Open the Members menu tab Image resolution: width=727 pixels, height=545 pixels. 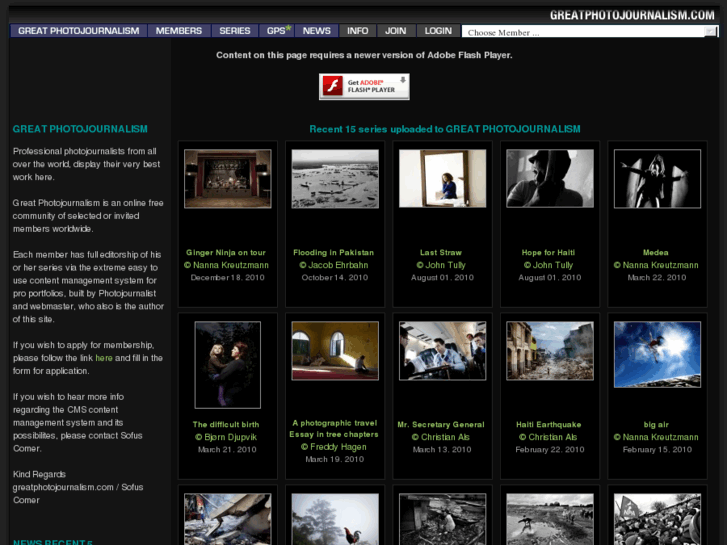pos(179,31)
